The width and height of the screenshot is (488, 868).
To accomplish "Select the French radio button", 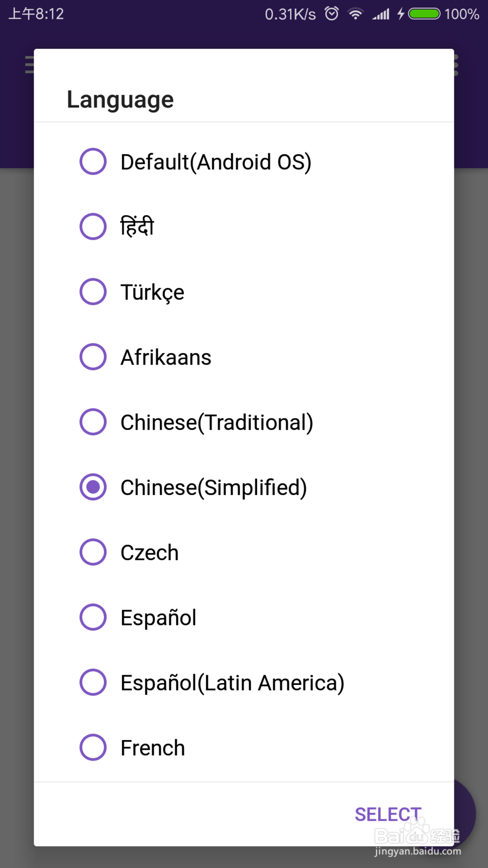I will pos(93,747).
